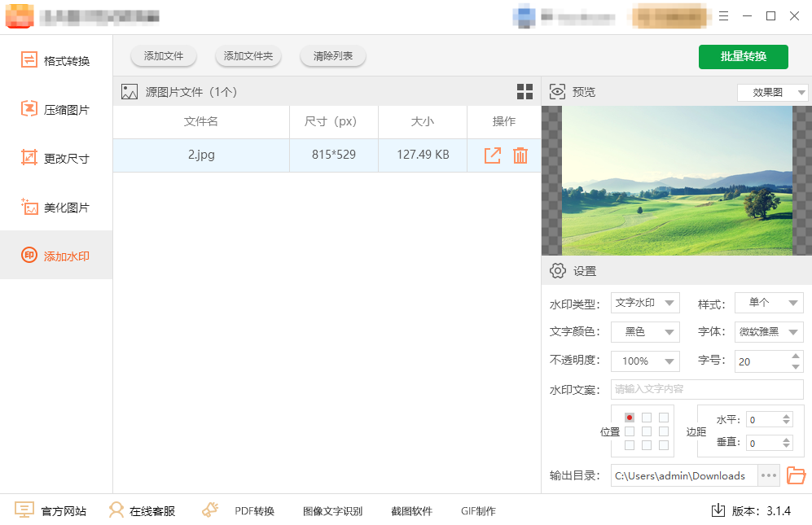The width and height of the screenshot is (812, 525).
Task: Clear the file list with 清除列表
Action: pos(333,56)
